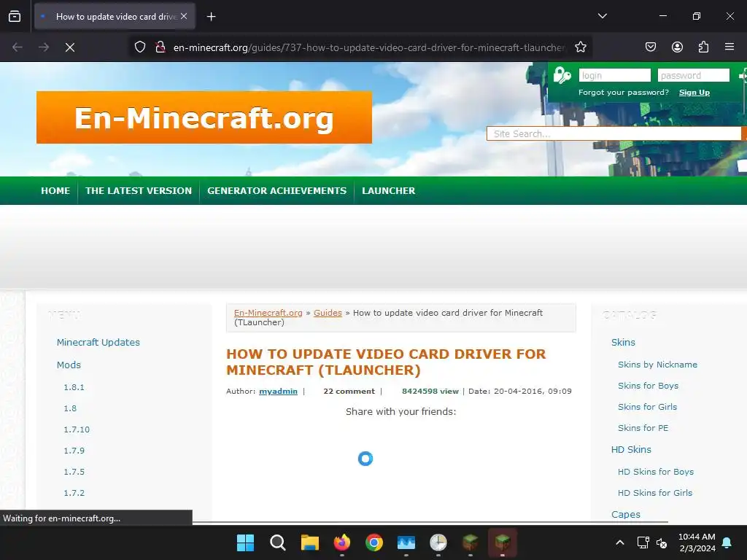Screen dimensions: 747x560
Task: Click the '22 comment' text
Action: (349, 391)
